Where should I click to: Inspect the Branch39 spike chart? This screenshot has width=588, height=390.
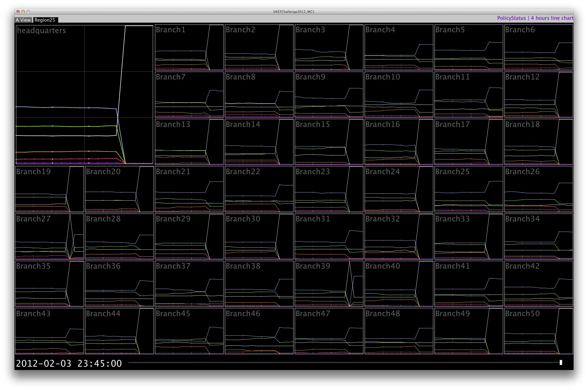329,284
